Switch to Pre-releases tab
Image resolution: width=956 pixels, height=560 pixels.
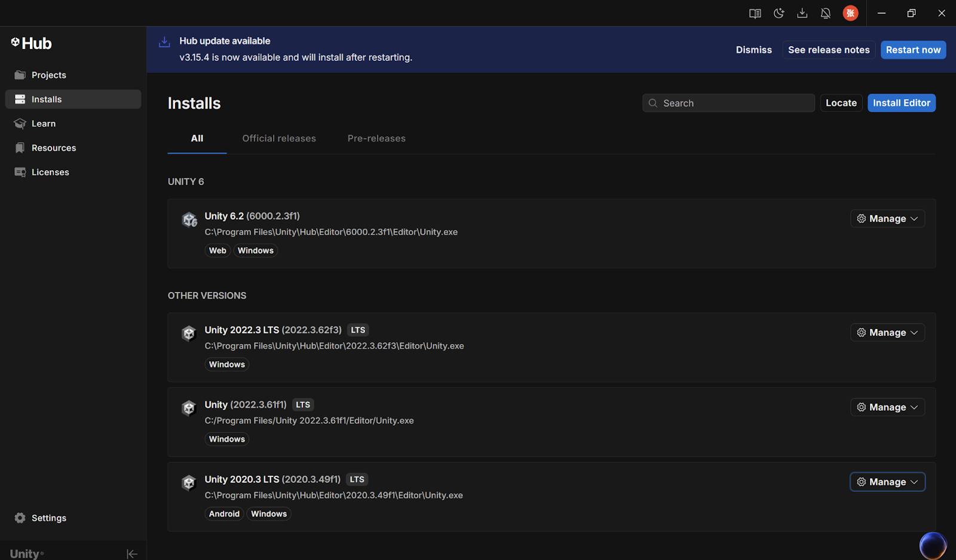click(x=376, y=139)
